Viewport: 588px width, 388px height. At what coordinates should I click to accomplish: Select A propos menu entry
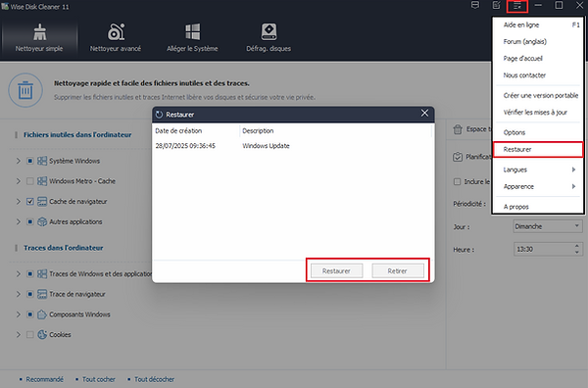point(538,207)
